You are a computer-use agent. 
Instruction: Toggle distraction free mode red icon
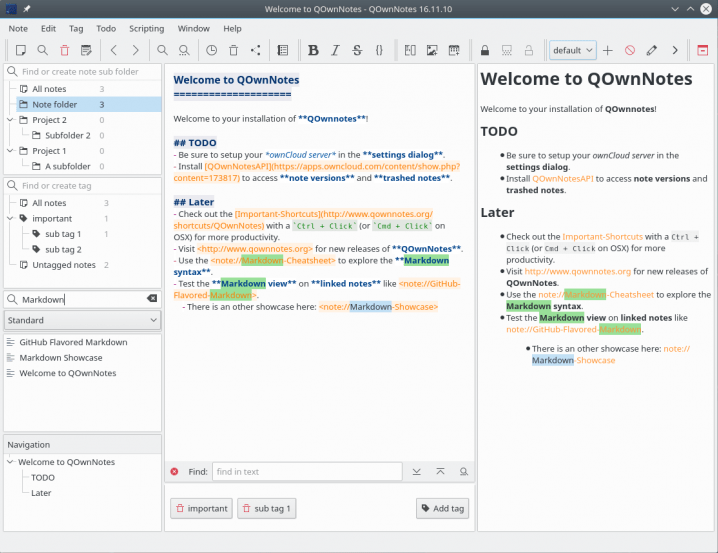point(702,50)
